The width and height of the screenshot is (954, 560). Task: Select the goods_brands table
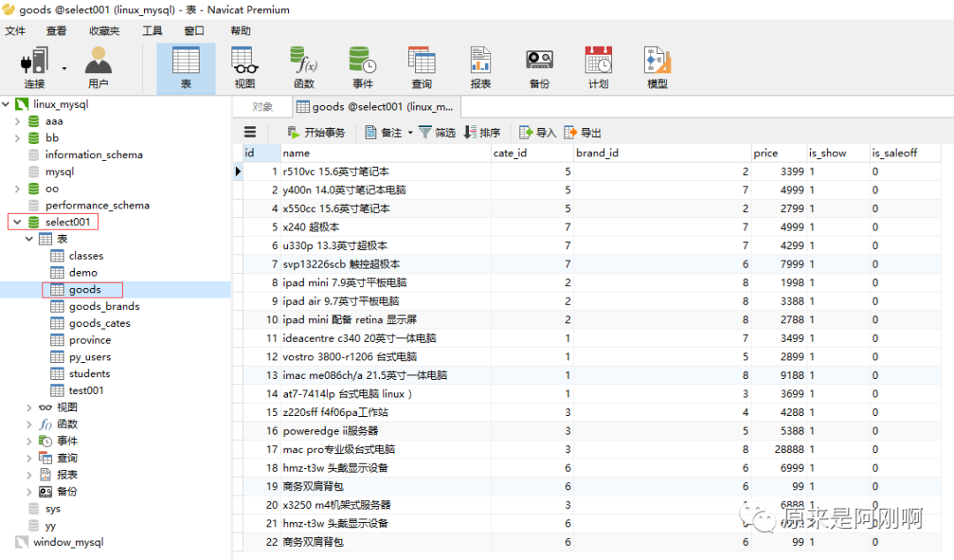(x=104, y=306)
